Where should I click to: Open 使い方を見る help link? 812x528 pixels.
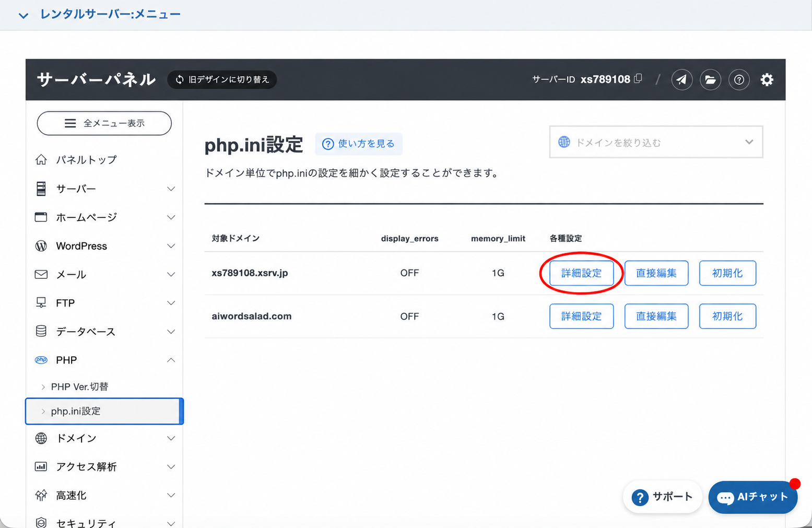pos(359,144)
